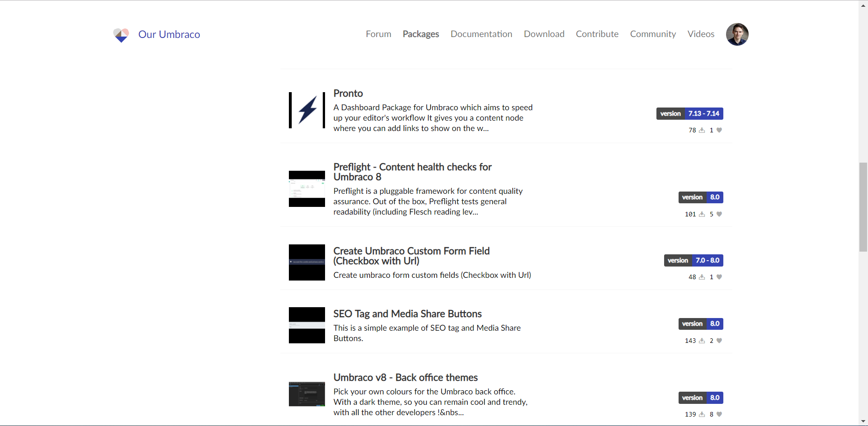Open the Pronto package title link
This screenshot has width=868, height=426.
tap(348, 94)
